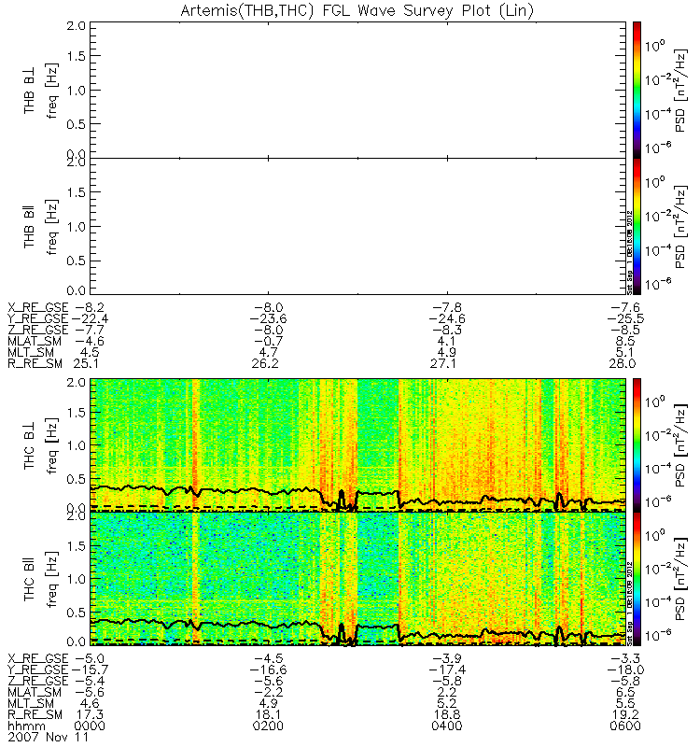Click the Y_RE_GSE value '-15.7'
The image size is (700, 747).
[90, 669]
